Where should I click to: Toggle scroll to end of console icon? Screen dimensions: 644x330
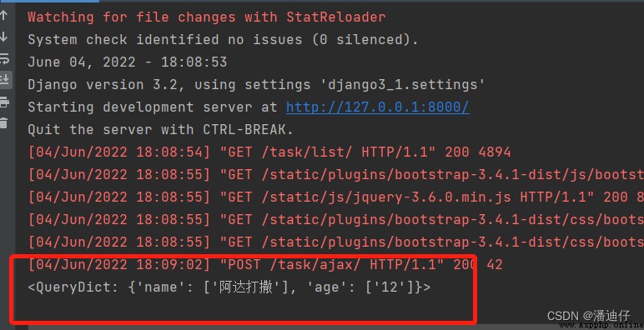pos(5,79)
